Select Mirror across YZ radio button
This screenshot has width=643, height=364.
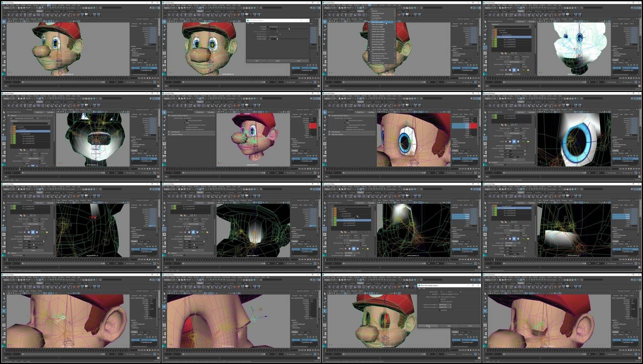click(449, 292)
